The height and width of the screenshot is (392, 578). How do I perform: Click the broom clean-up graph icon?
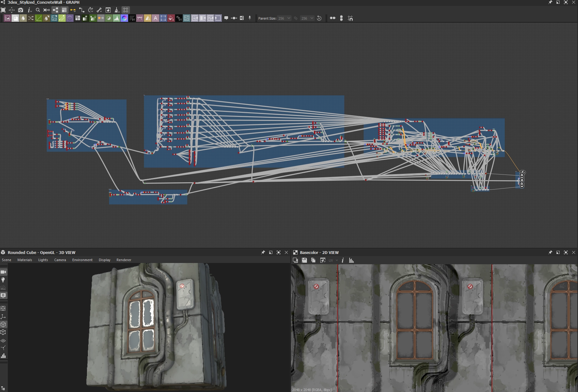pos(117,10)
